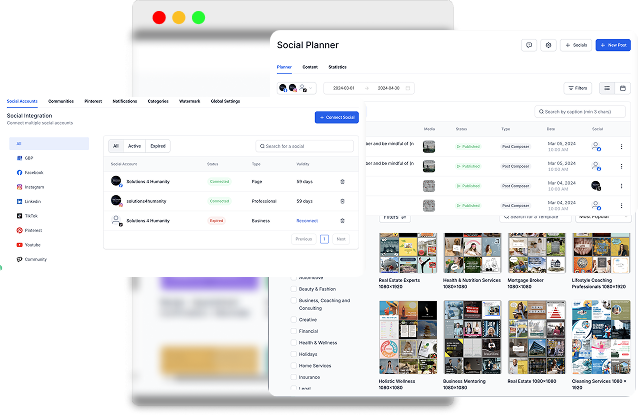Open the Global Settings tab

pyautogui.click(x=225, y=101)
